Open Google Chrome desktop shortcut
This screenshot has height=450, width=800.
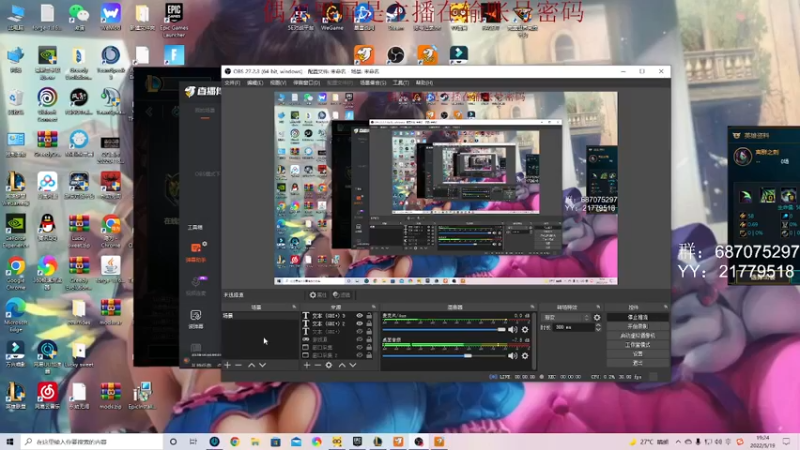click(16, 274)
